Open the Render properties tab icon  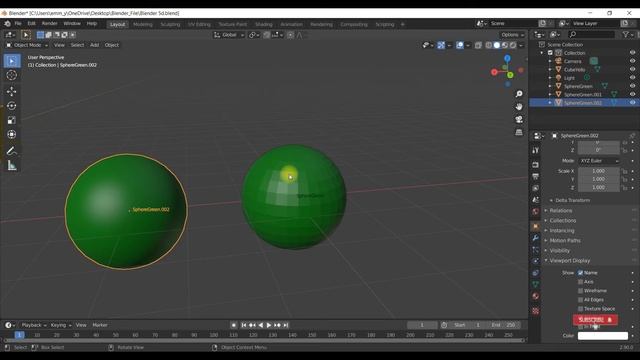(536, 164)
